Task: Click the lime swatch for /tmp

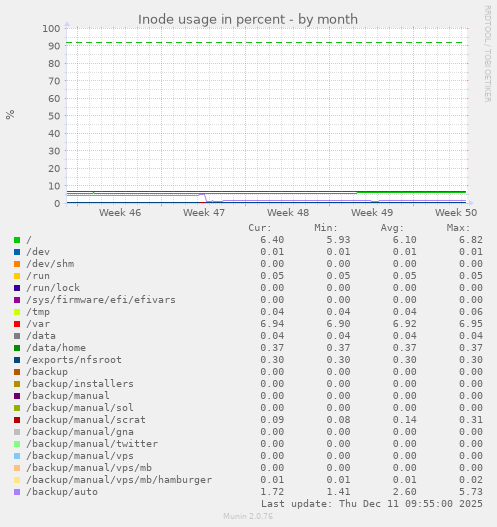Action: [17, 312]
